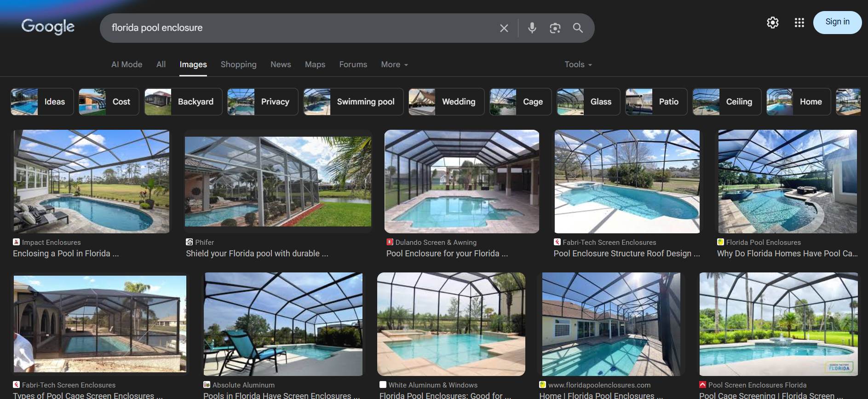
Task: Open search by image camera icon
Action: point(555,28)
